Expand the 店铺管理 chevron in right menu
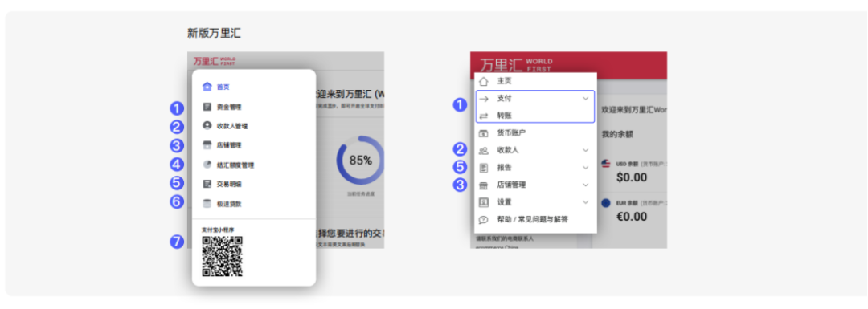The width and height of the screenshot is (868, 309). click(586, 185)
